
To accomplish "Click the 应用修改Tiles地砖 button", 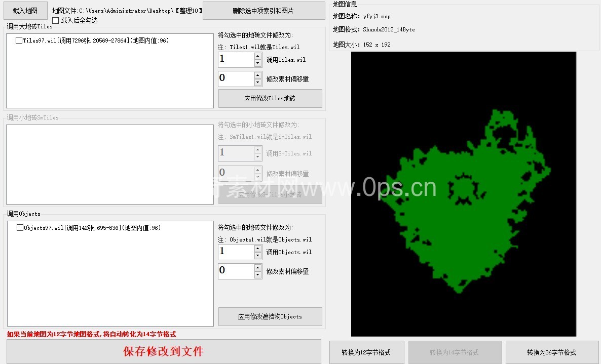I will coord(270,99).
